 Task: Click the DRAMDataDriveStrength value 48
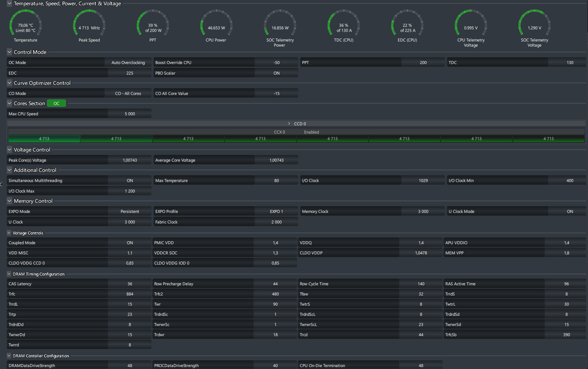tap(130, 365)
